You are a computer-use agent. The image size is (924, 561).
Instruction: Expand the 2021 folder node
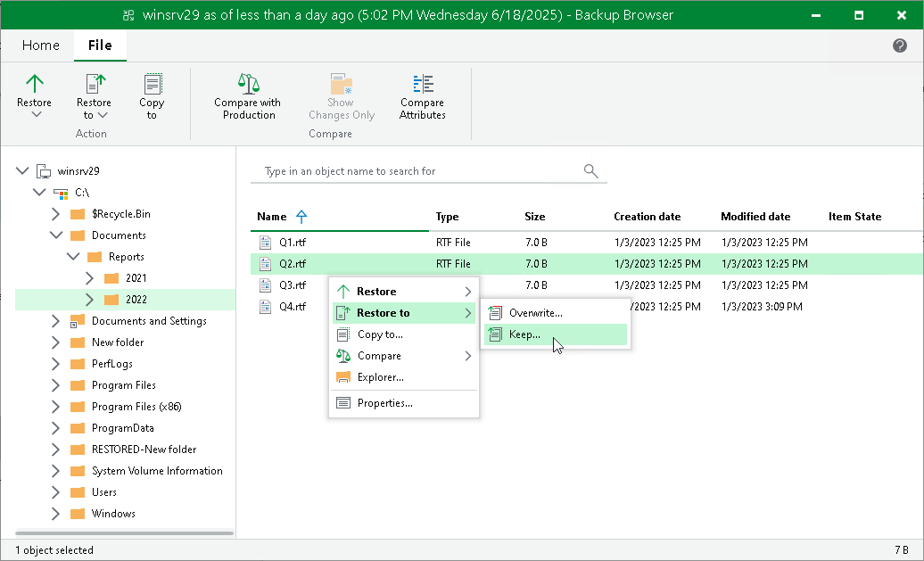(x=89, y=278)
